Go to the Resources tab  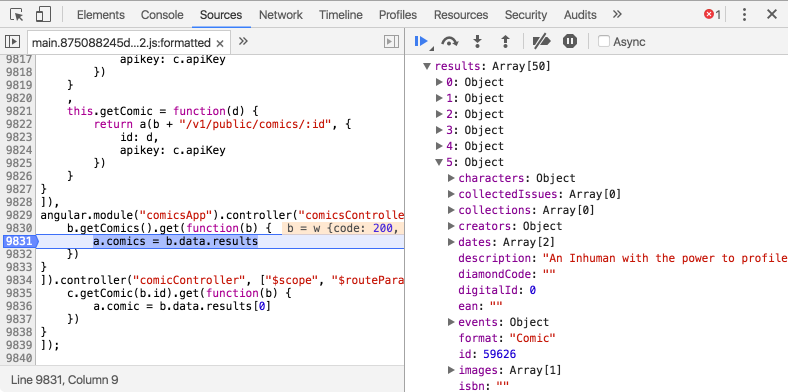(x=461, y=15)
